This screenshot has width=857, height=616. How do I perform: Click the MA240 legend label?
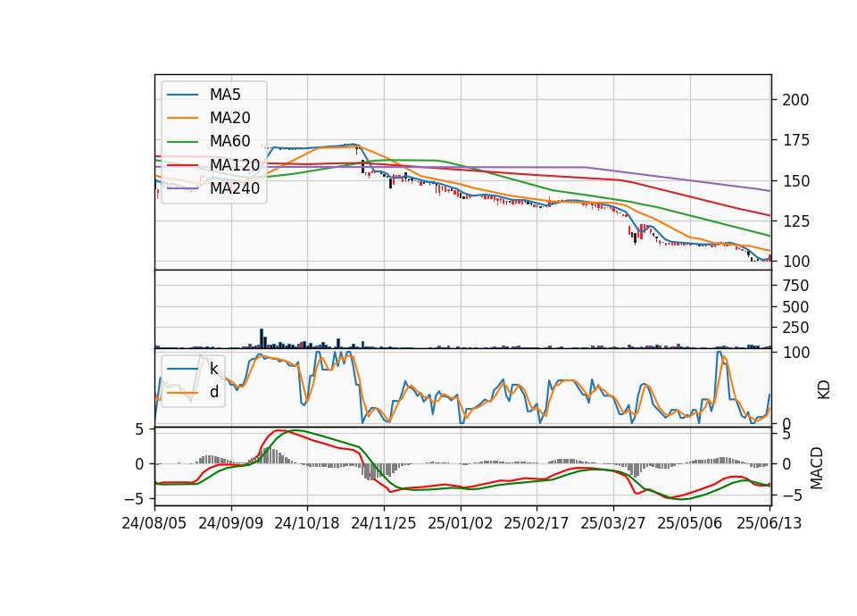235,188
